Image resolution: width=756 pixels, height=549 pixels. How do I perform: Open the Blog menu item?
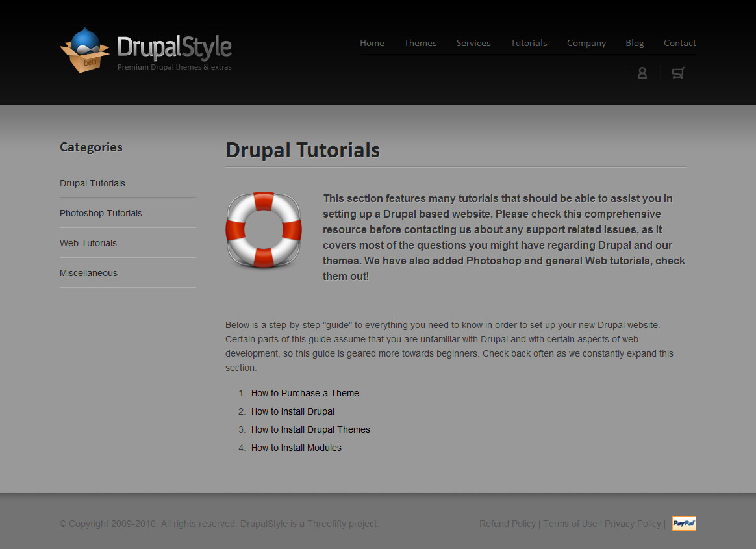635,43
